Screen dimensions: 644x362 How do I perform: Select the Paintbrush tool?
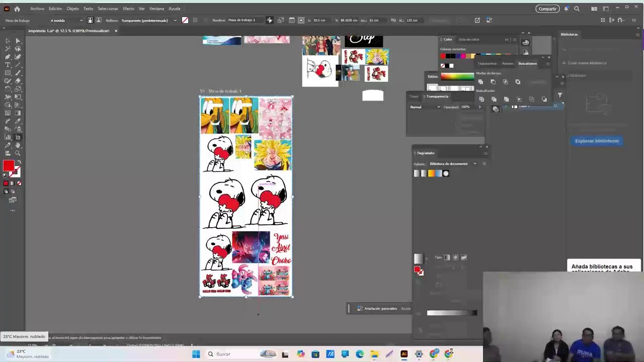[x=18, y=73]
